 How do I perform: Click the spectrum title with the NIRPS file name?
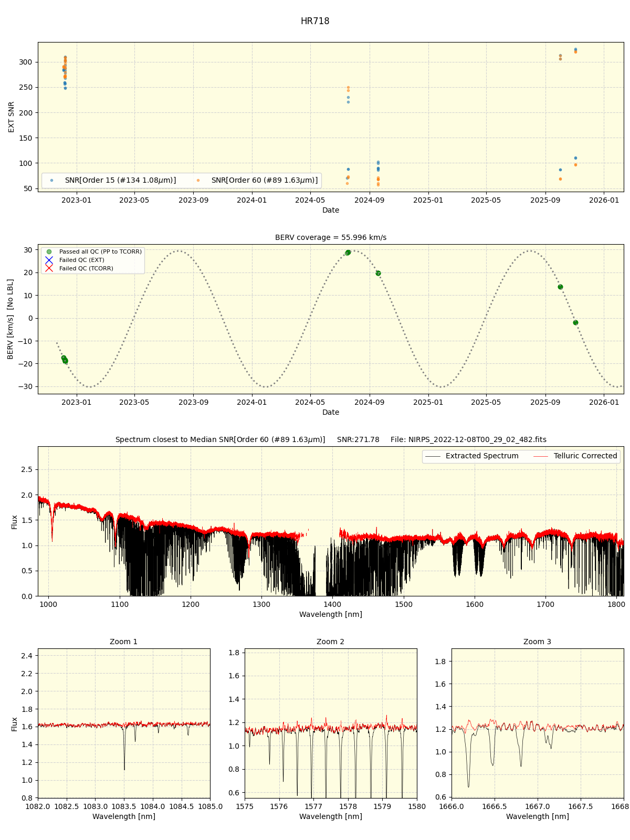click(x=331, y=440)
